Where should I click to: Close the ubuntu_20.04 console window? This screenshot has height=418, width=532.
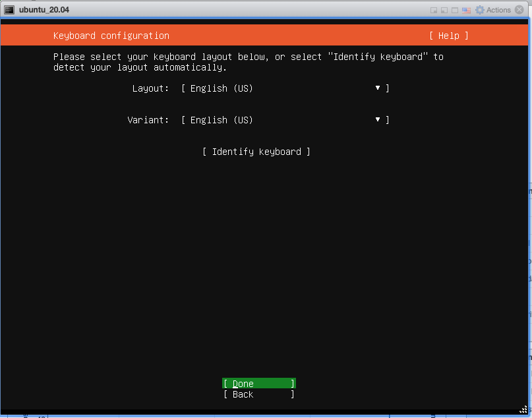[x=519, y=9]
